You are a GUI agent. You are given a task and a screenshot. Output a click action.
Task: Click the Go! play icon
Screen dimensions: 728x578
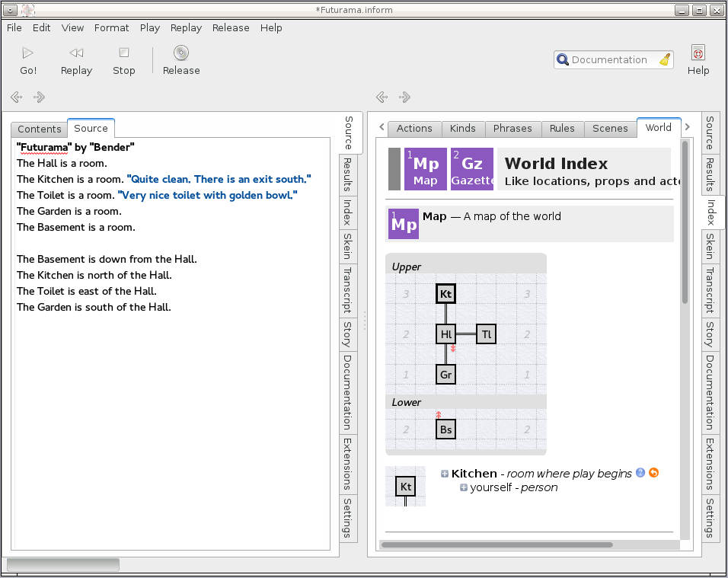[28, 53]
